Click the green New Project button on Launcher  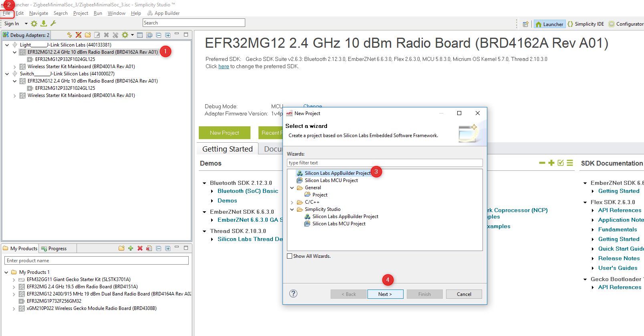pyautogui.click(x=224, y=133)
